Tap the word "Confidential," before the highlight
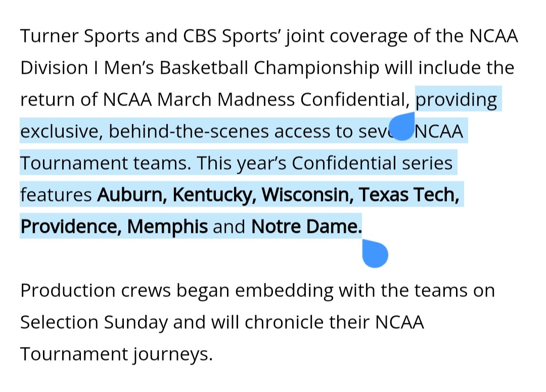546x392 pixels. pos(355,100)
